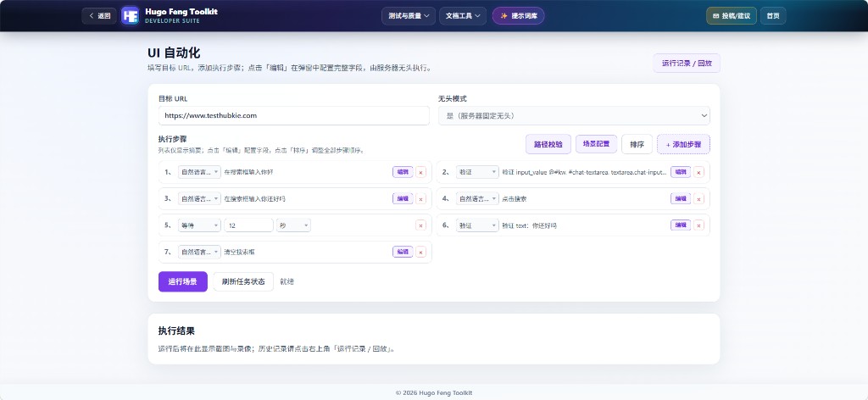The image size is (868, 400).
Task: Click footer © 2026 Hugo Feng Toolkit
Action: pos(434,393)
